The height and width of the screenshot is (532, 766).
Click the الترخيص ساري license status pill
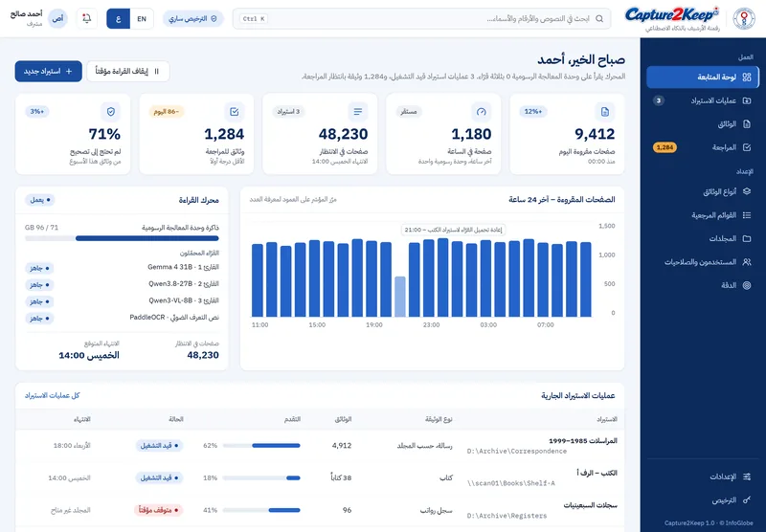tap(193, 18)
